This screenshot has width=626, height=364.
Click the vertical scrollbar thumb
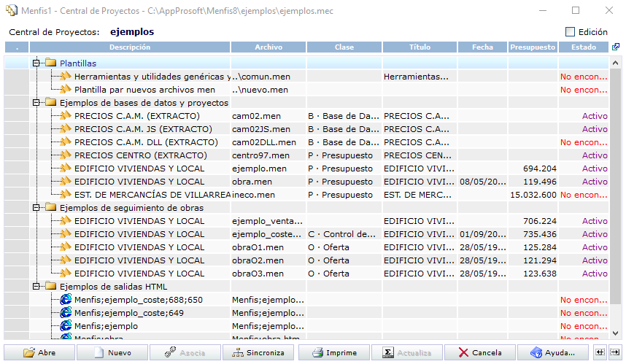click(615, 185)
